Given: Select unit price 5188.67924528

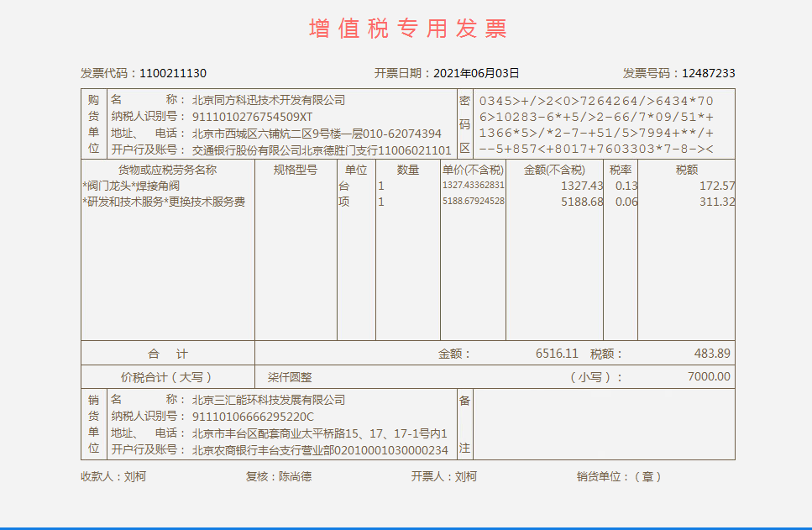Looking at the screenshot, I should click(x=474, y=201).
